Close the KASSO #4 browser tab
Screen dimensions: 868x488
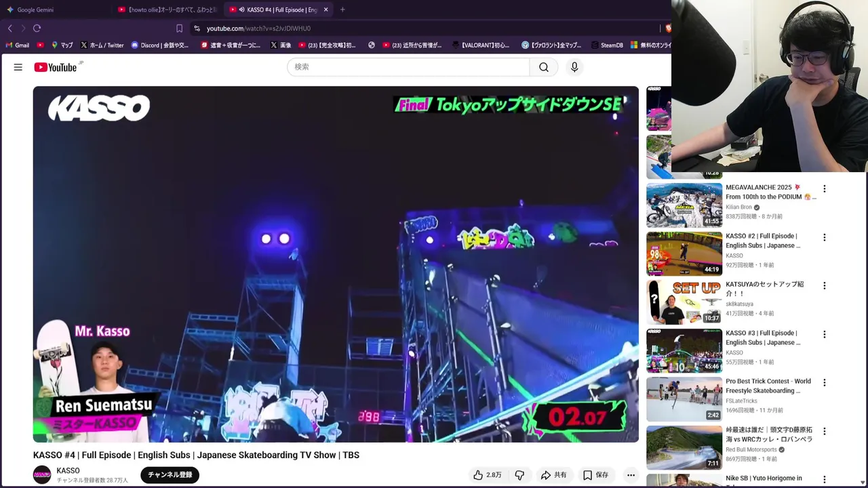tap(325, 9)
